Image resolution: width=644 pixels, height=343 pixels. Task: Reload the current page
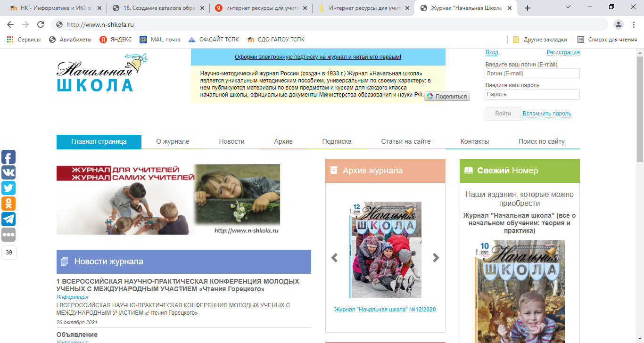pos(41,24)
